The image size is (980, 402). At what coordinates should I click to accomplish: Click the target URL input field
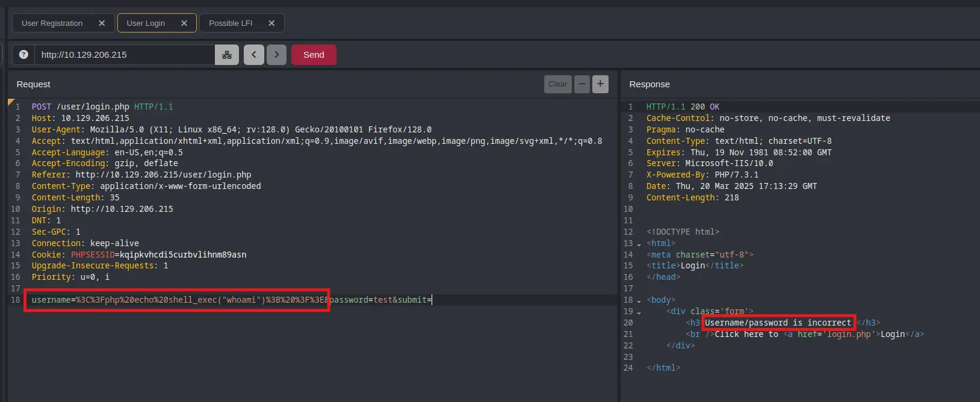125,55
